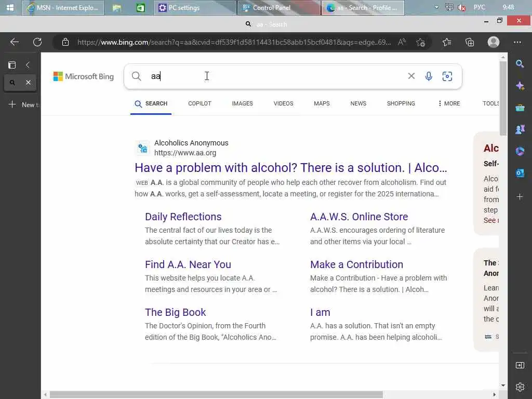Viewport: 532px width, 399px height.
Task: Visit the https://www.aa.org URL
Action: (185, 153)
